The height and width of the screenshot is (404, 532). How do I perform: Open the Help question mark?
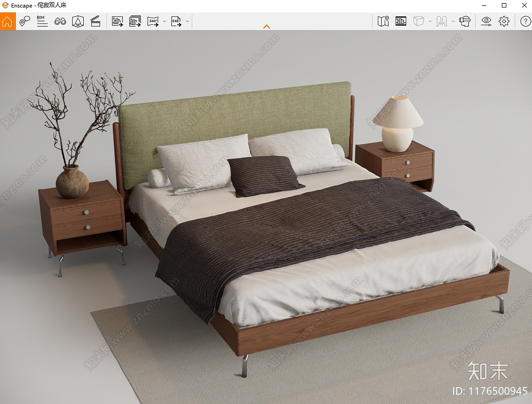tap(525, 22)
